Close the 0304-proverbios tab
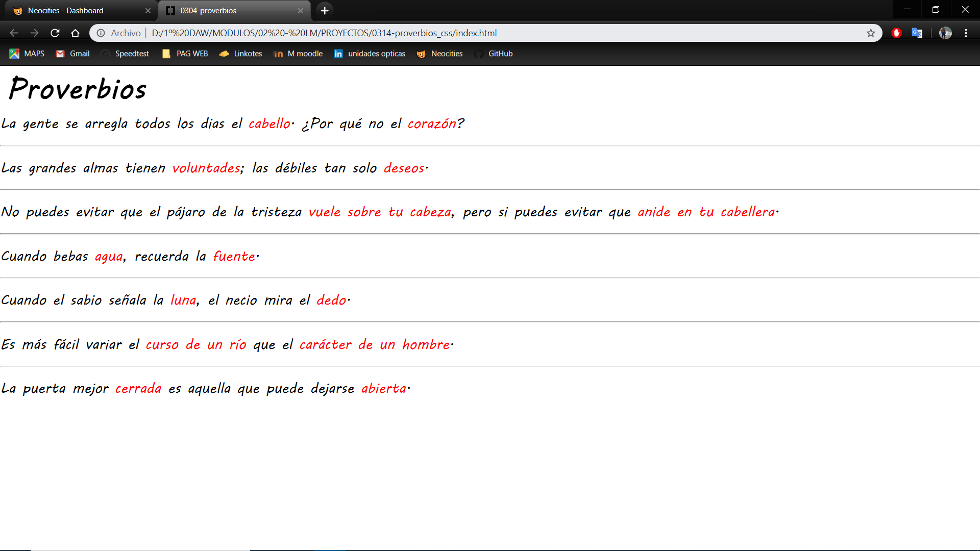The image size is (980, 551). 300,11
